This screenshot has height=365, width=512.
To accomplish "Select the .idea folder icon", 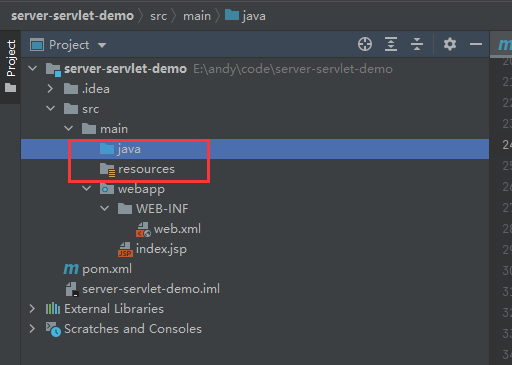I will pos(71,89).
